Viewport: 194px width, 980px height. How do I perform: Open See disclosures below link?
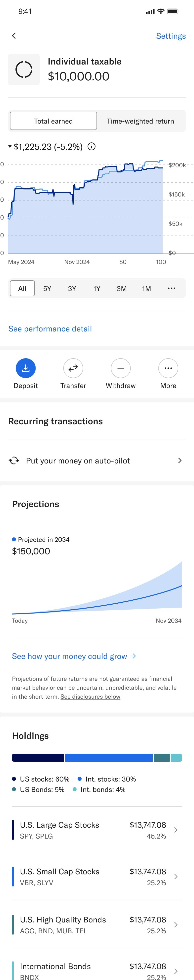90,697
